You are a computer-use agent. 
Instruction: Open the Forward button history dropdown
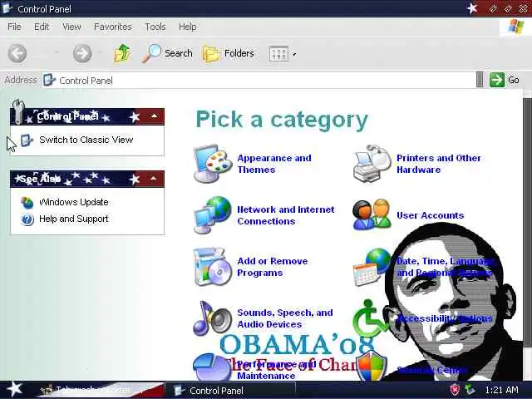tap(101, 52)
